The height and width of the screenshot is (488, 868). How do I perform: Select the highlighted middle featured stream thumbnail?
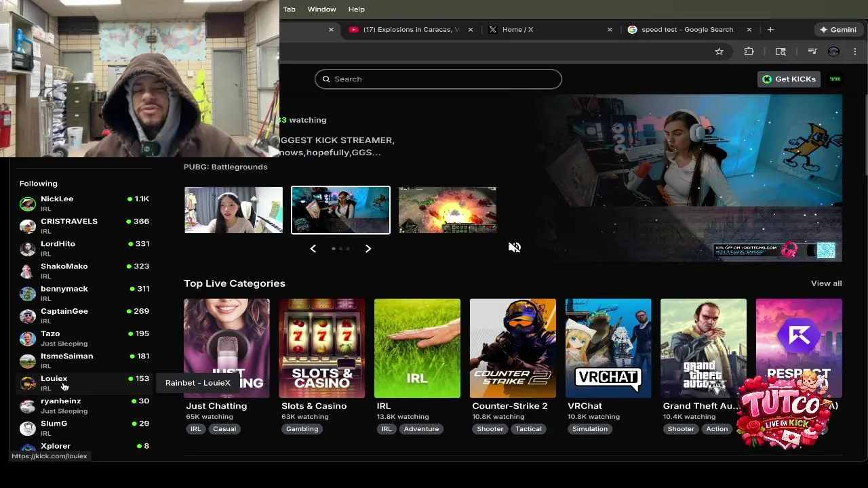340,210
